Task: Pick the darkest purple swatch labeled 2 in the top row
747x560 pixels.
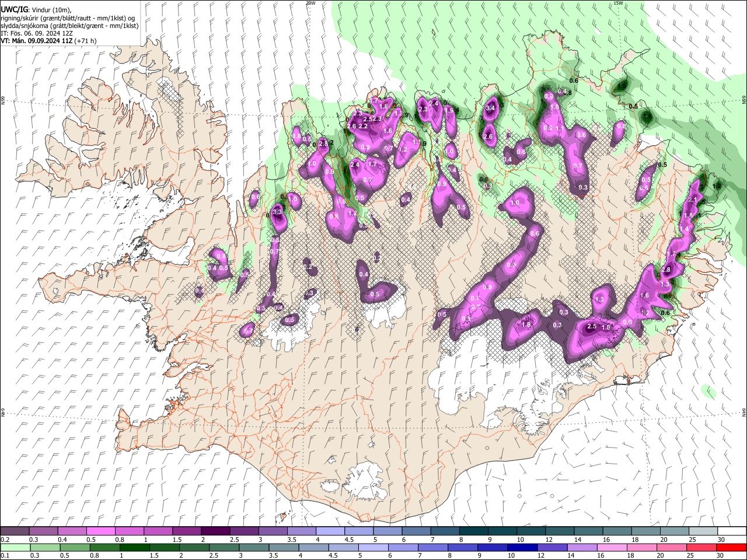Action: (x=215, y=531)
